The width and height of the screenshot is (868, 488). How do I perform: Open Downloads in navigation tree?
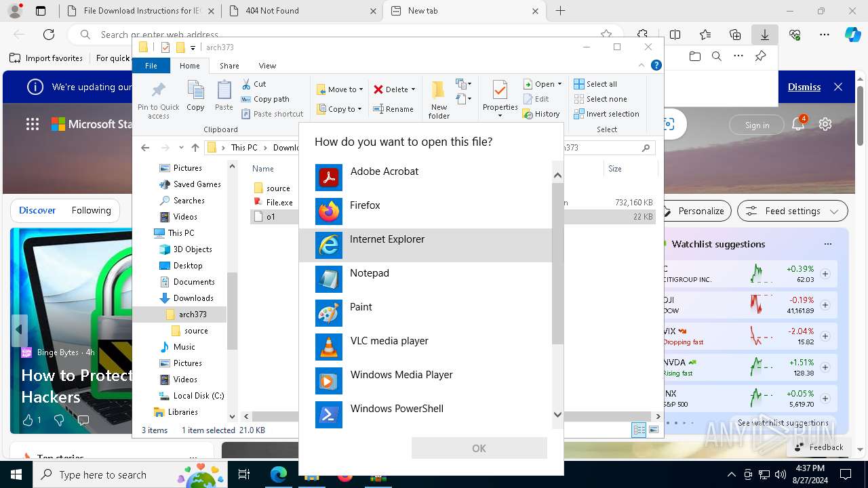pos(186,298)
